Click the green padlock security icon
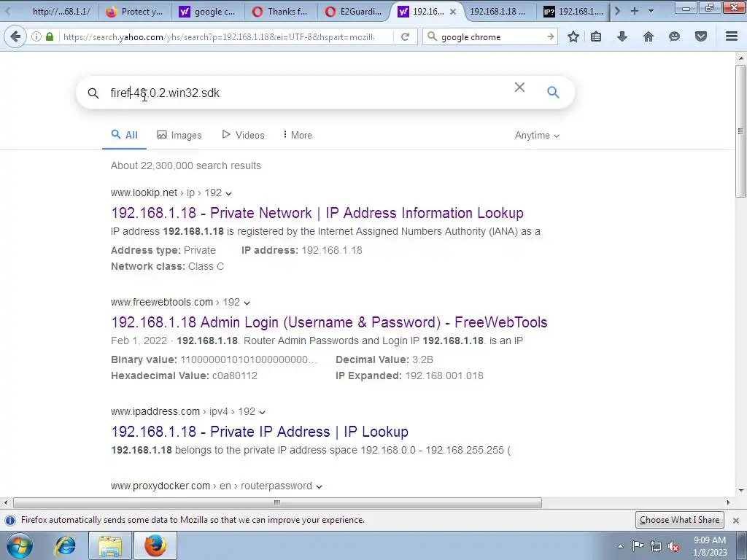This screenshot has height=560, width=747. [x=50, y=36]
